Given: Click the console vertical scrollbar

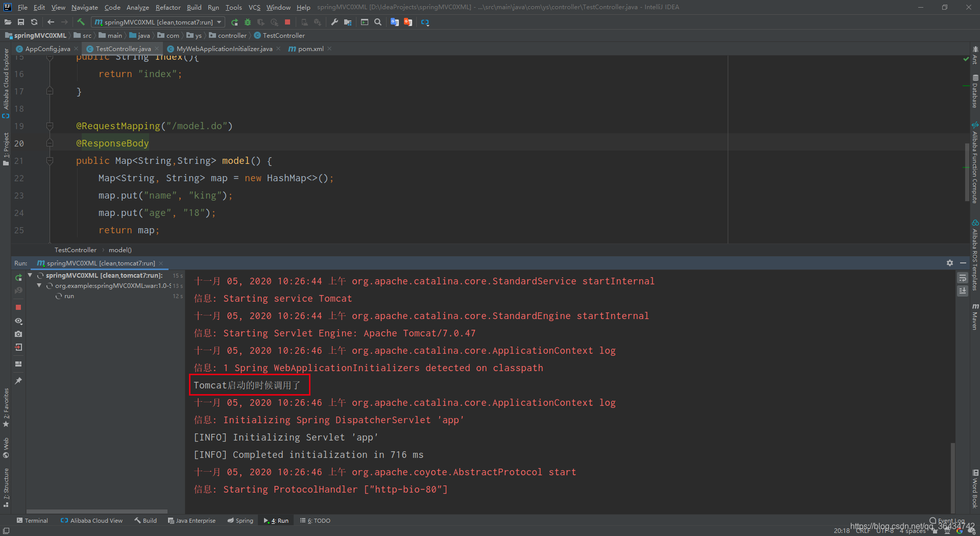Looking at the screenshot, I should click(x=953, y=477).
